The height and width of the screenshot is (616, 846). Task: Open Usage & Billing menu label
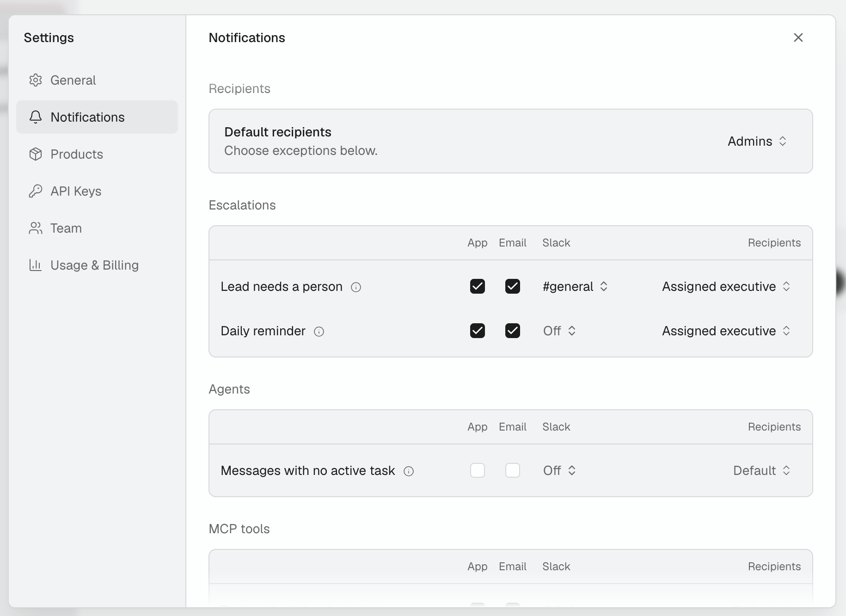click(95, 265)
